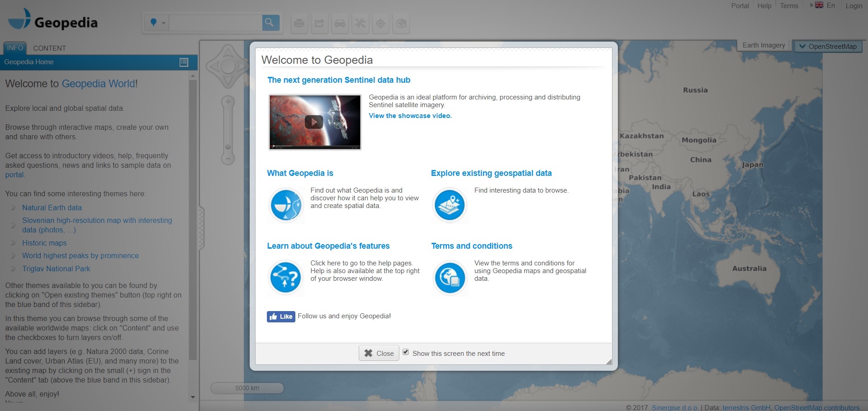Click the Geopedia logo
The width and height of the screenshot is (868, 411).
click(53, 20)
